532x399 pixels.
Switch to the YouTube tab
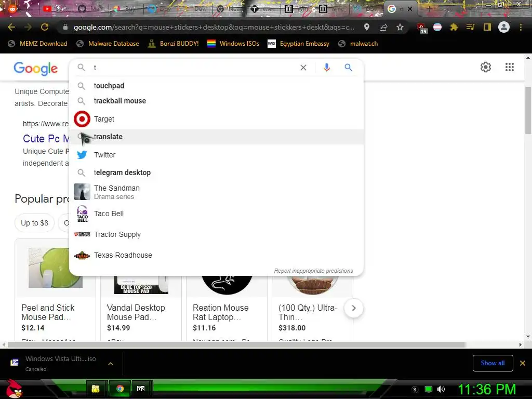(x=55, y=9)
